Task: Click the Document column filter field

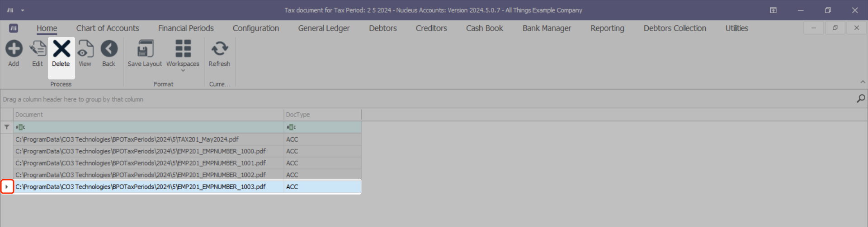Action: click(x=148, y=127)
